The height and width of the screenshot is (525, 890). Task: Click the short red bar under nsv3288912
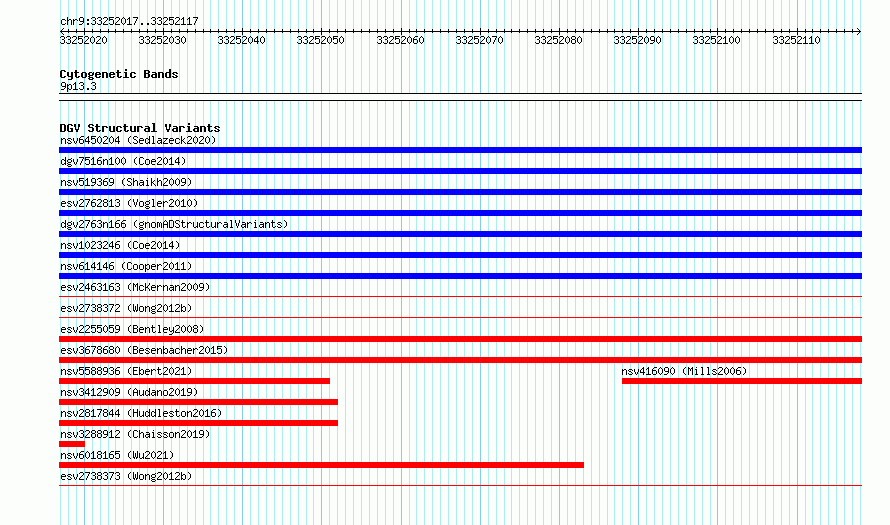(72, 444)
